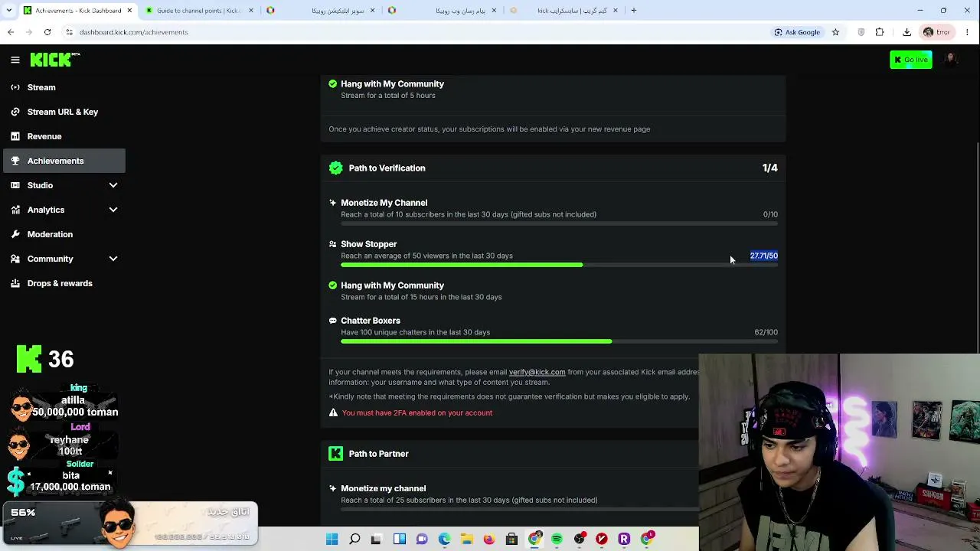Click the Path to Verification heading
This screenshot has height=551, width=980.
(x=387, y=168)
